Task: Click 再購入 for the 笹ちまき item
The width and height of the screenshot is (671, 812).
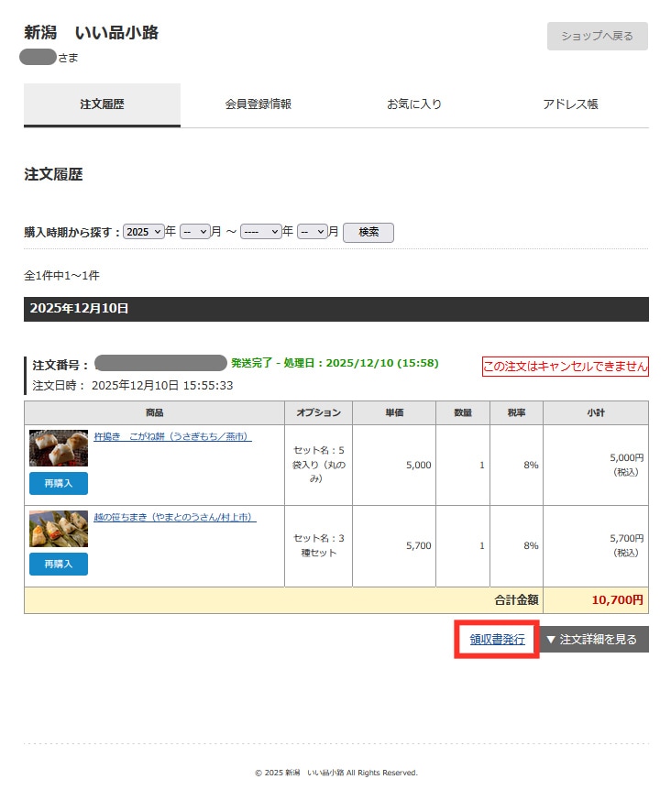Action: tap(58, 564)
